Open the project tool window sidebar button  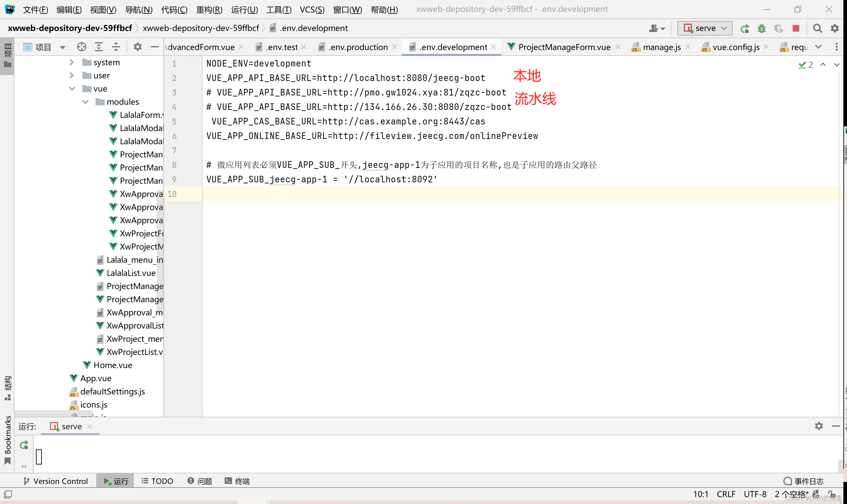tap(7, 56)
